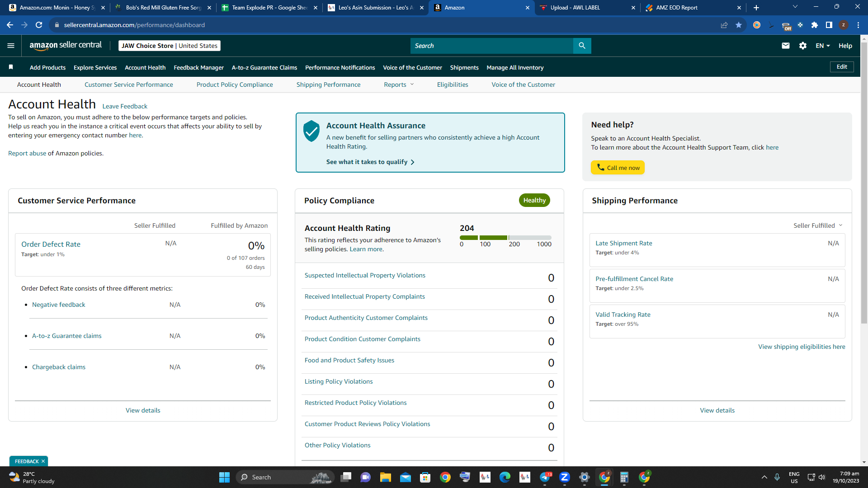This screenshot has height=488, width=868.
Task: Click the Windows taskbar Search box
Action: click(285, 477)
